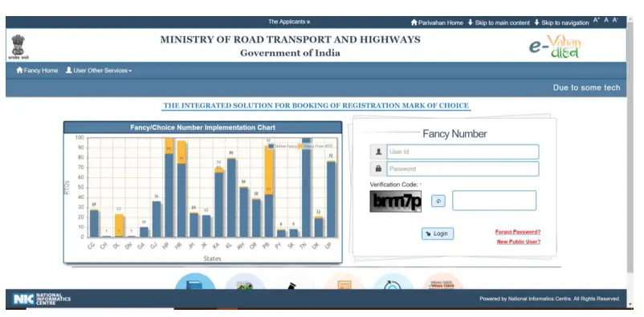The image size is (644, 317).
Task: Click the Online Fancy legend swatch
Action: click(271, 146)
